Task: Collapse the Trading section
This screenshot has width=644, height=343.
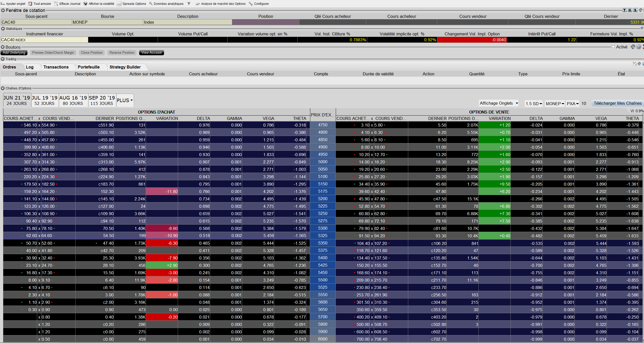Action: coord(3,59)
